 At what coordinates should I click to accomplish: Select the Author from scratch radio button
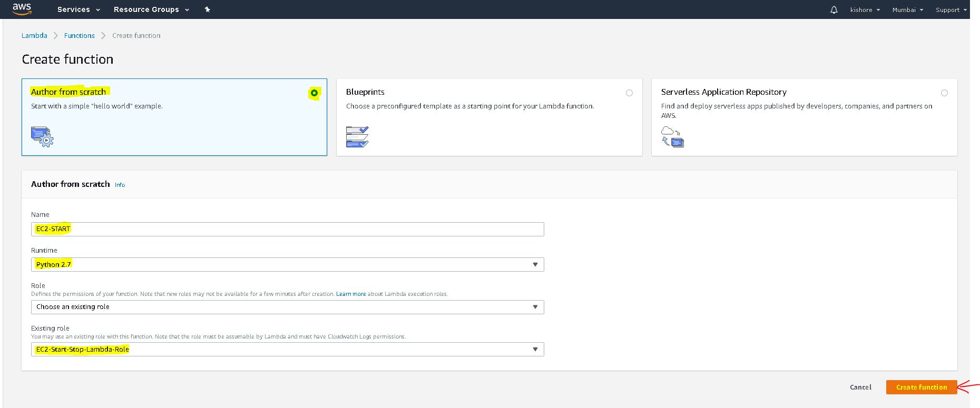click(314, 93)
